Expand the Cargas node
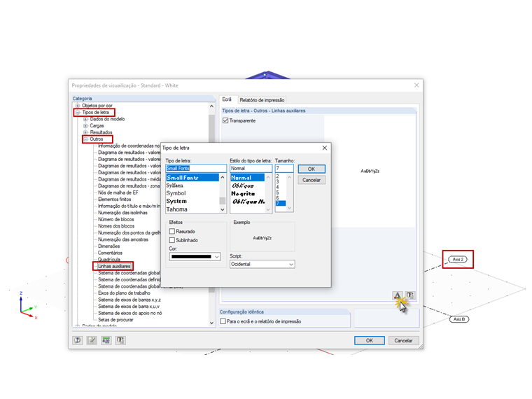The height and width of the screenshot is (399, 532). (85, 126)
